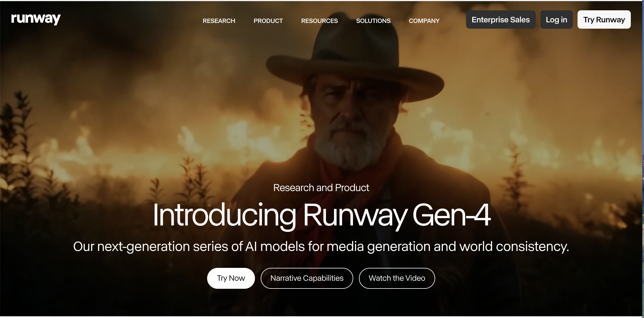Click the next-generation AI models subtitle text
Screen dimensions: 644x318
[321, 247]
